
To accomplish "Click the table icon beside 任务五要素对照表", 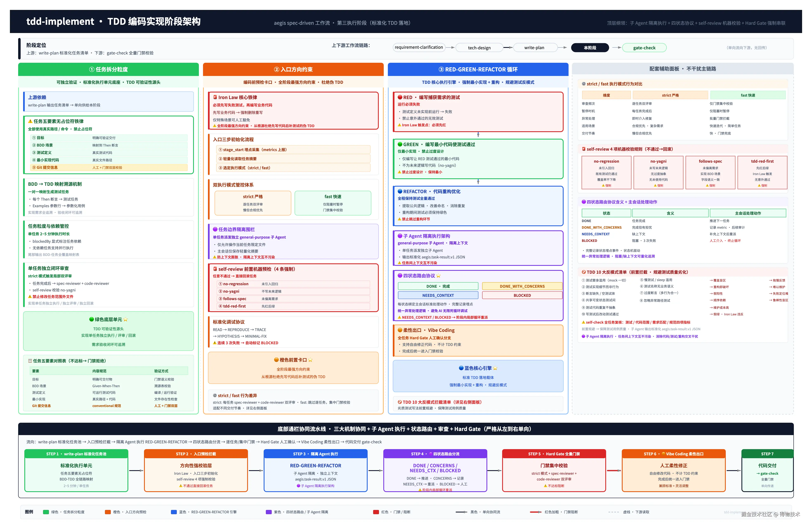I will (x=30, y=361).
